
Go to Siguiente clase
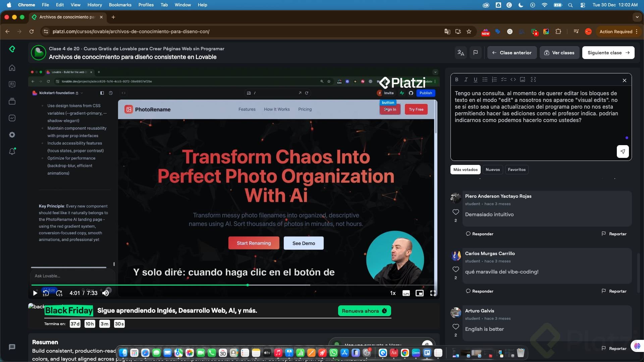(608, 53)
